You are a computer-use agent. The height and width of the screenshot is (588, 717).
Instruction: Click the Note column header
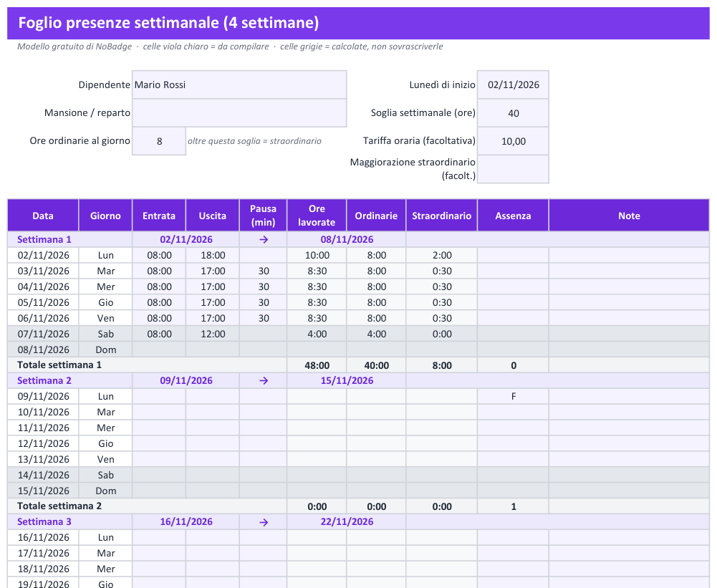coord(629,216)
